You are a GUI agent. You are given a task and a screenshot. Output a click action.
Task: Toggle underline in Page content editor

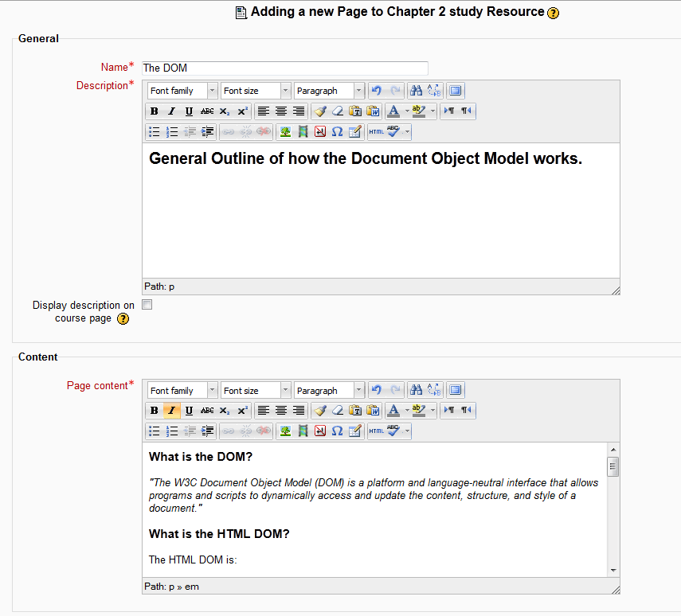point(189,410)
